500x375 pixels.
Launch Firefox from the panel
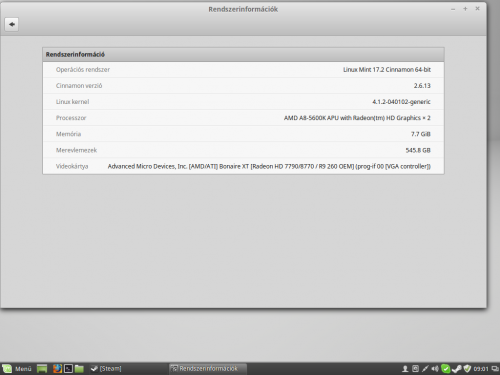[x=57, y=369]
